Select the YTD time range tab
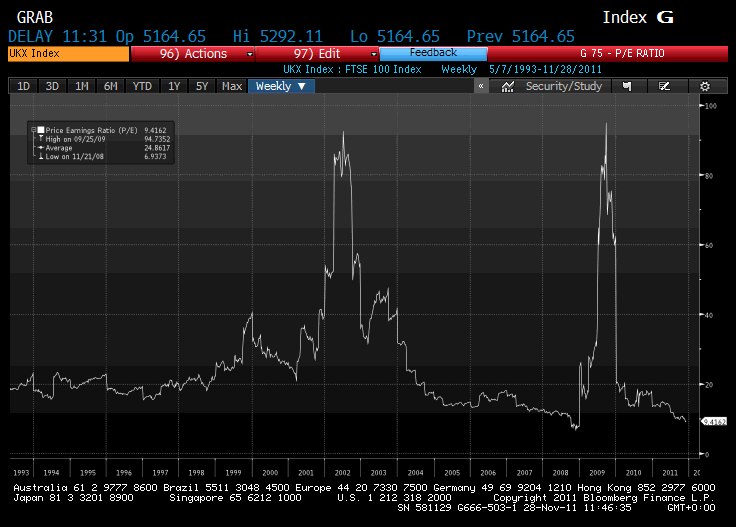 coord(143,86)
